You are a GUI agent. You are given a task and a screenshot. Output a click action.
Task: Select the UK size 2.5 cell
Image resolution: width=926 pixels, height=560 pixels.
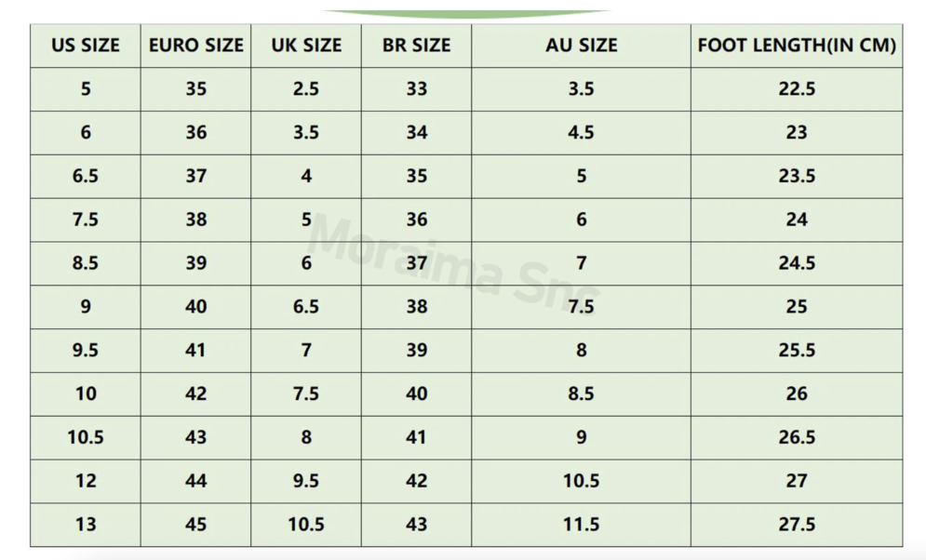pyautogui.click(x=306, y=89)
